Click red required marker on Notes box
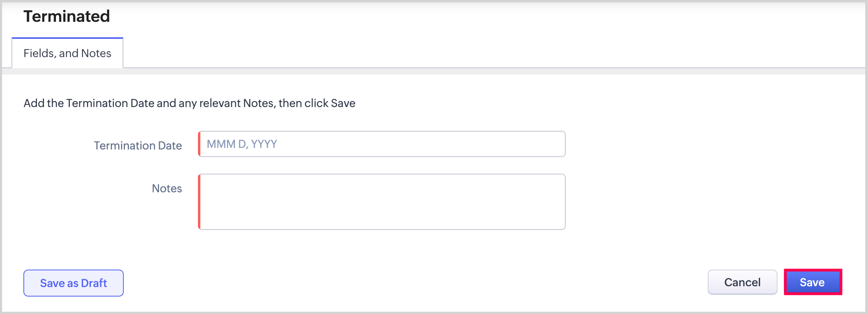This screenshot has height=314, width=868. (199, 201)
